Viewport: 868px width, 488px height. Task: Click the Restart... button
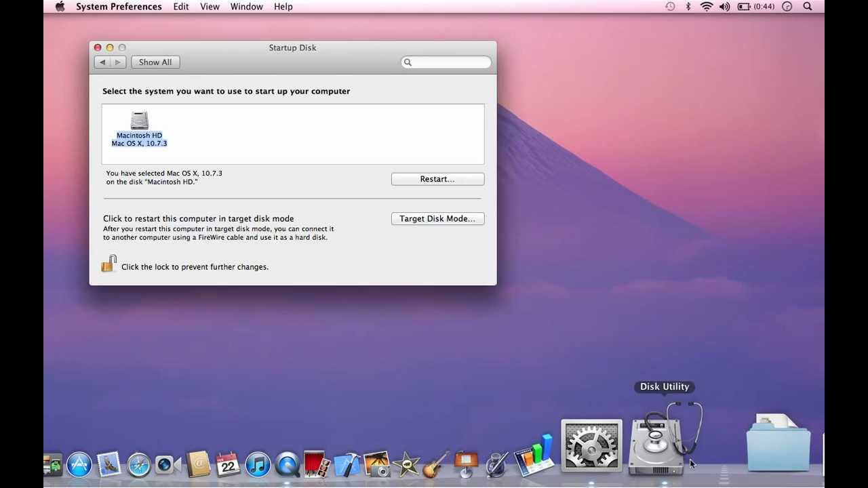point(437,179)
